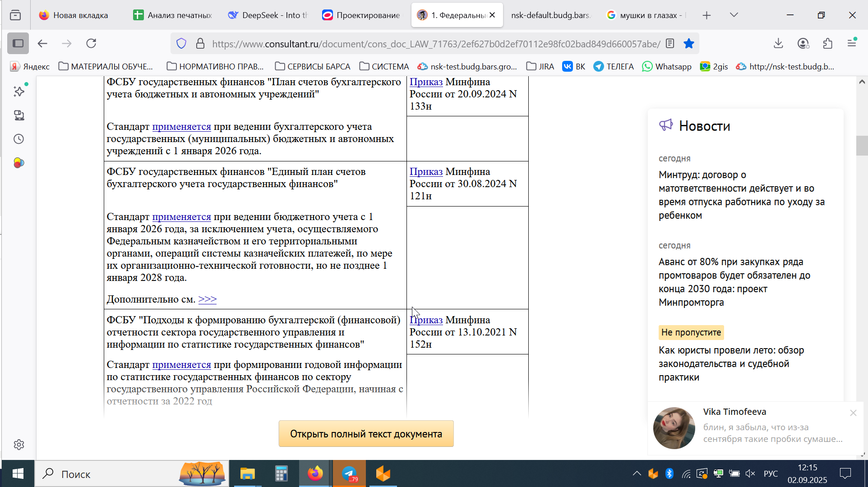Open news about Минтруд договор матответственности

coord(742,195)
